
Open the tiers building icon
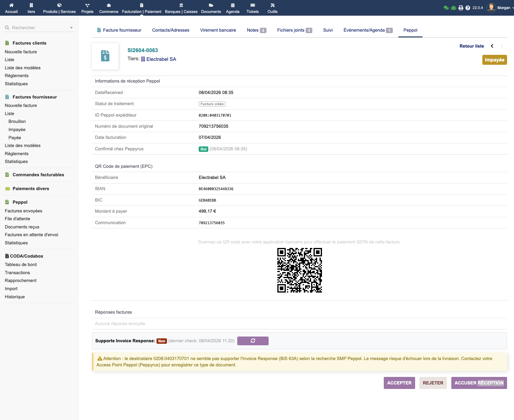[31, 5]
